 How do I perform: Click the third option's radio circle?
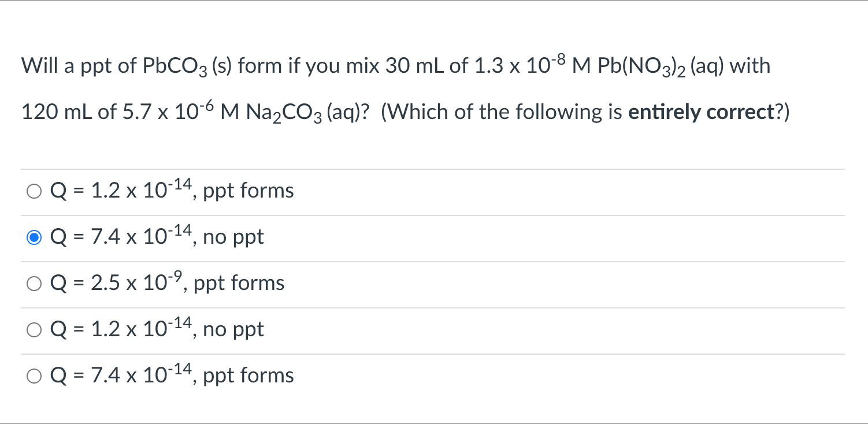coord(34,283)
